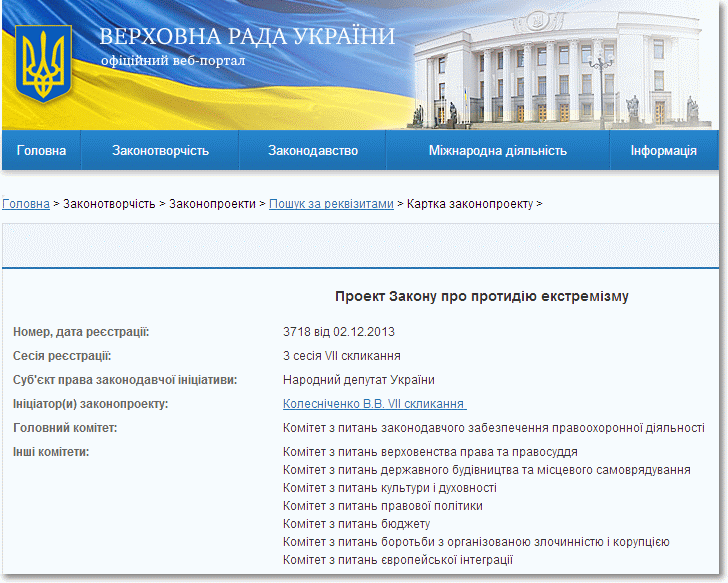Open the Інформація menu item
Image resolution: width=728 pixels, height=583 pixels.
[663, 150]
